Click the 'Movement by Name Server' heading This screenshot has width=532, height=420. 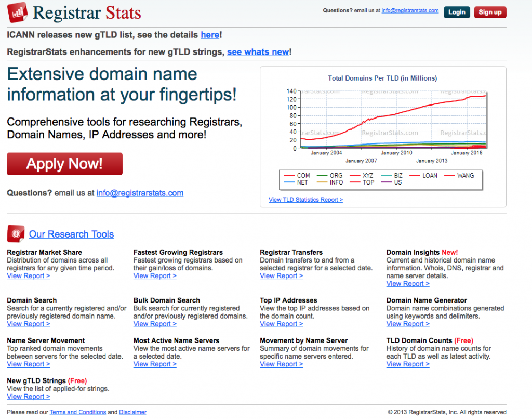303,340
